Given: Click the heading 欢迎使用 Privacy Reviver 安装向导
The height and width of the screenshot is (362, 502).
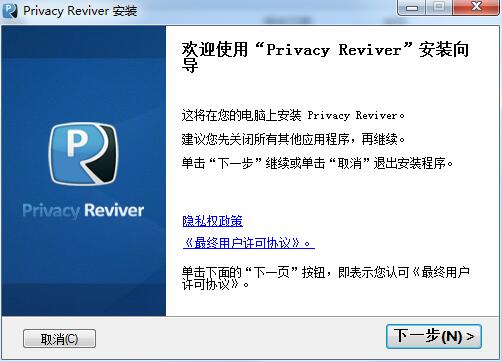Looking at the screenshot, I should point(325,57).
